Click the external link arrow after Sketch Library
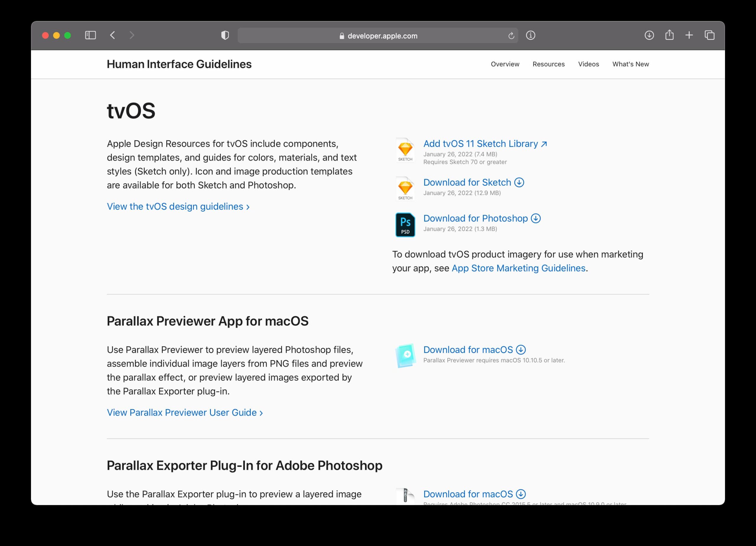 544,144
